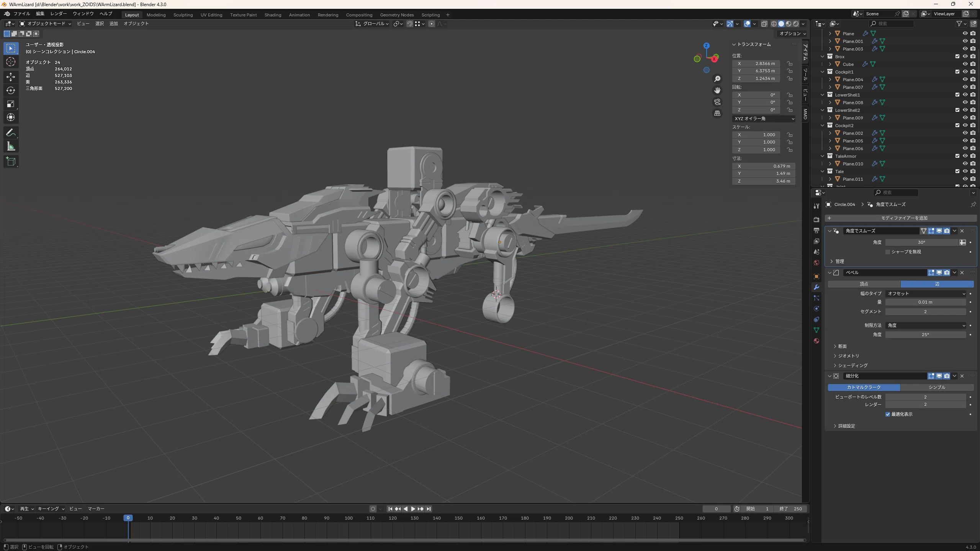Image resolution: width=980 pixels, height=551 pixels.
Task: Uncheck the 最適化表示 checkbox
Action: point(888,414)
